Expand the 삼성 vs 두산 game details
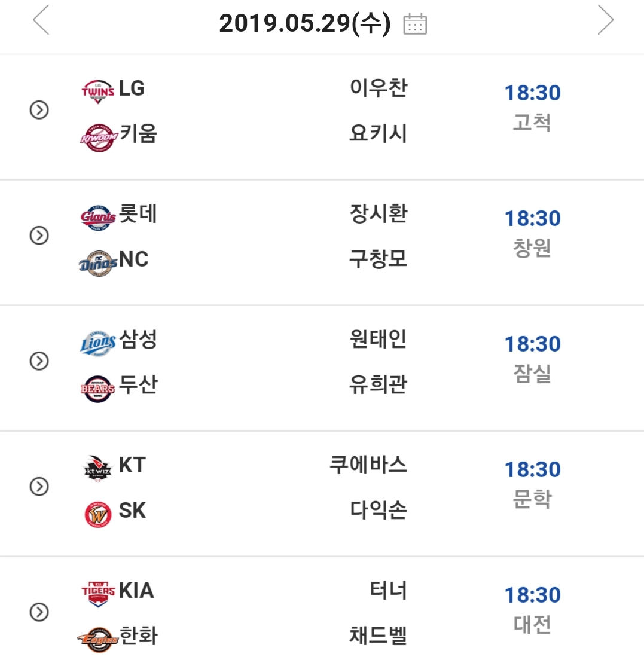 tap(39, 361)
